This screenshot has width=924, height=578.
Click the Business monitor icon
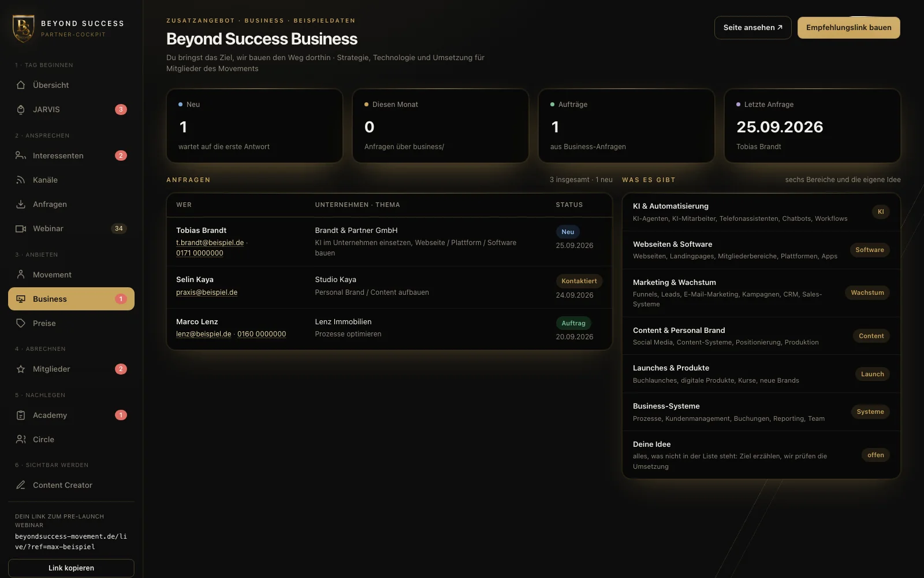pyautogui.click(x=21, y=299)
